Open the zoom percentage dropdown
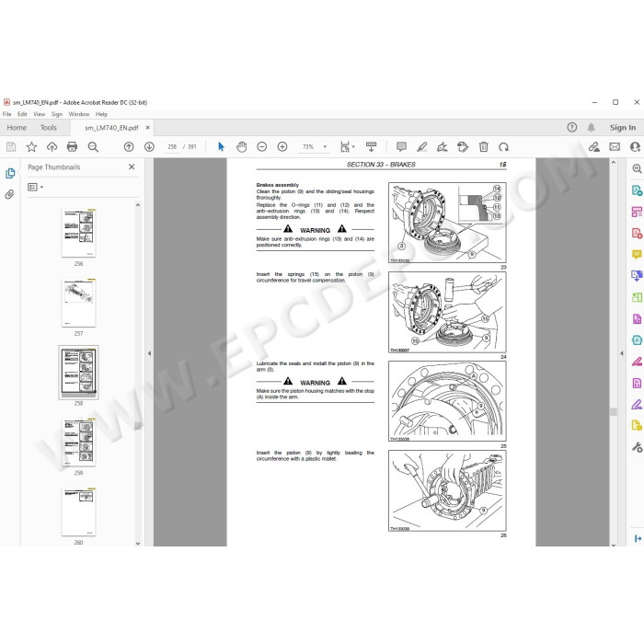Image resolution: width=644 pixels, height=644 pixels. 325,146
